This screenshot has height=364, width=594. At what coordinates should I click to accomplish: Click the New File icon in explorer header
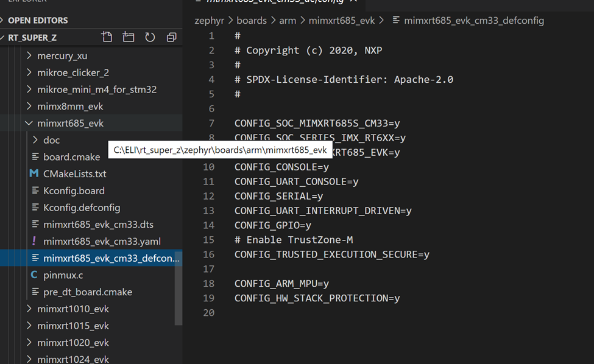[107, 37]
